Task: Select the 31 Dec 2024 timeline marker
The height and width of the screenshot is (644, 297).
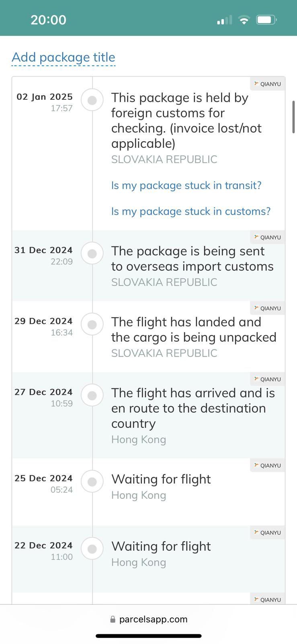Action: pos(92,254)
